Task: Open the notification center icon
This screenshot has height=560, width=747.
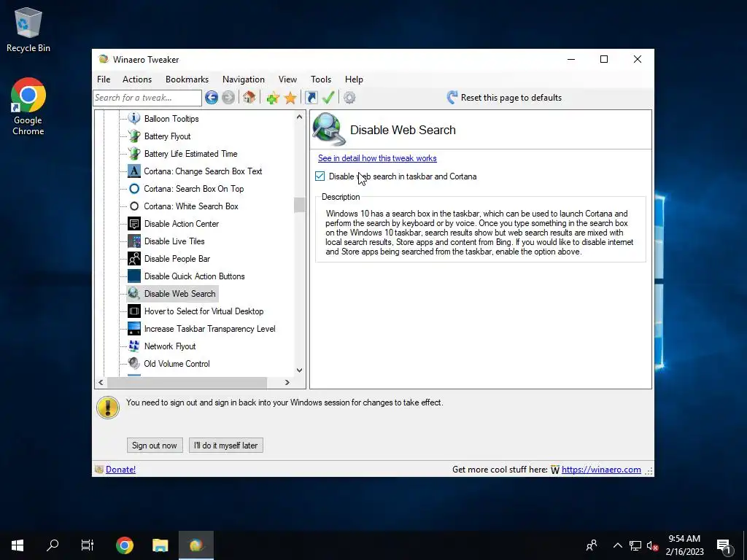Action: (x=724, y=545)
